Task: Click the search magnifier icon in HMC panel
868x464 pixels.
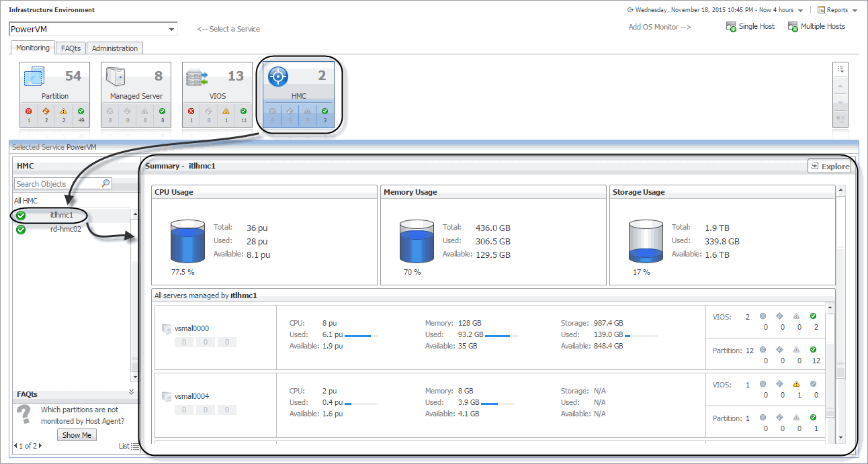Action: point(105,183)
